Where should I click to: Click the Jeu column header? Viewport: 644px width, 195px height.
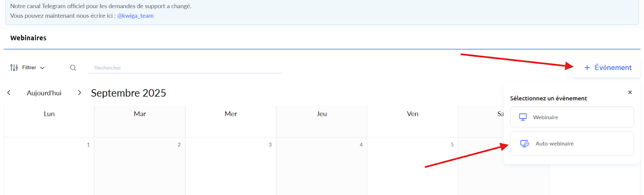[x=322, y=114]
